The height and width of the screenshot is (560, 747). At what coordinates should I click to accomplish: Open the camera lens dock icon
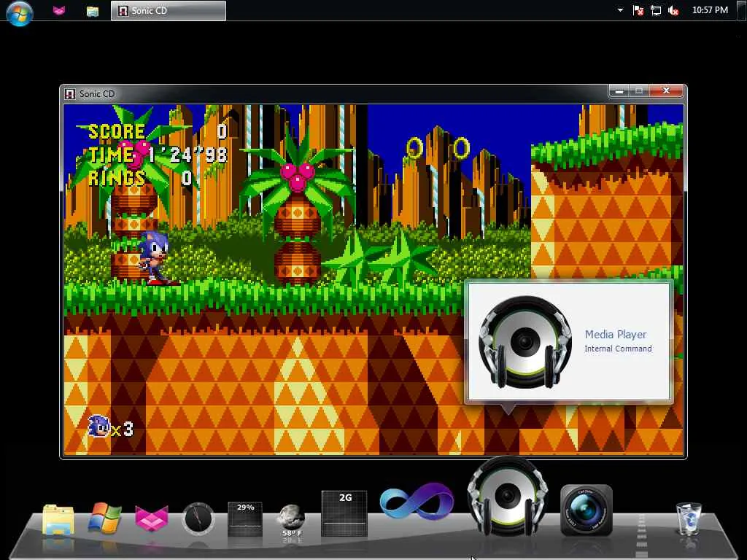[x=587, y=510]
